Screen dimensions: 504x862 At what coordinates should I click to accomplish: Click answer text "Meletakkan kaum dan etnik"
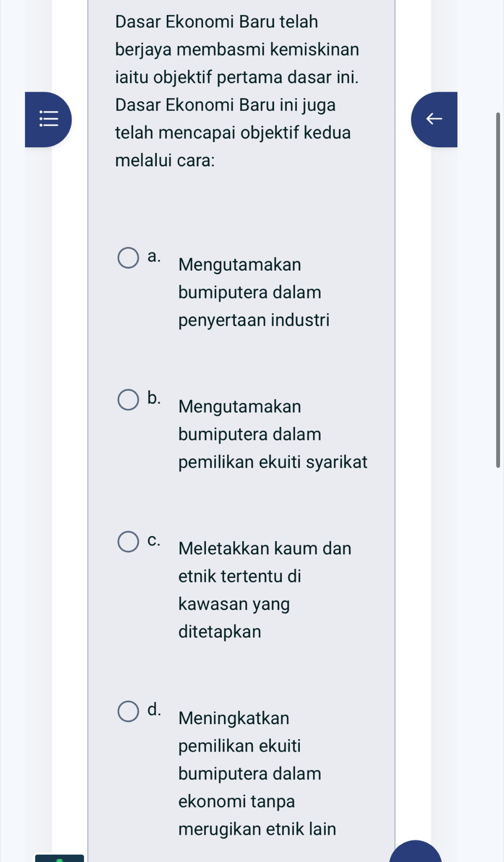click(x=264, y=548)
